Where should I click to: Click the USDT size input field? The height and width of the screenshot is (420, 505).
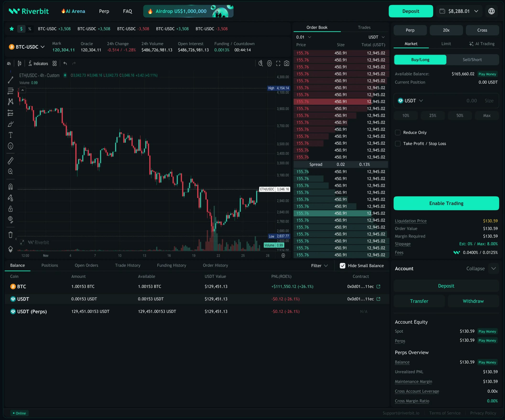click(x=471, y=101)
